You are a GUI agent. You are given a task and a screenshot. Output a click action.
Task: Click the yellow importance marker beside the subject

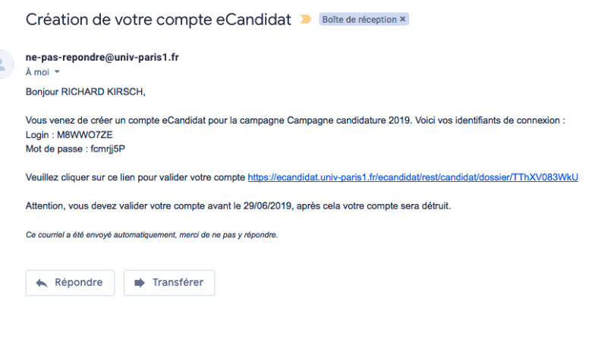(x=306, y=20)
